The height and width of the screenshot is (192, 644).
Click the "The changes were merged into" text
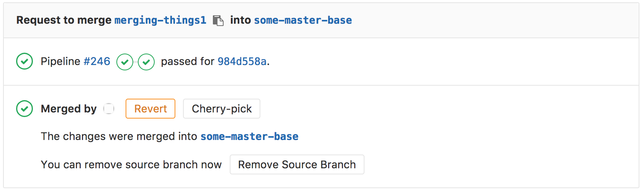click(119, 137)
